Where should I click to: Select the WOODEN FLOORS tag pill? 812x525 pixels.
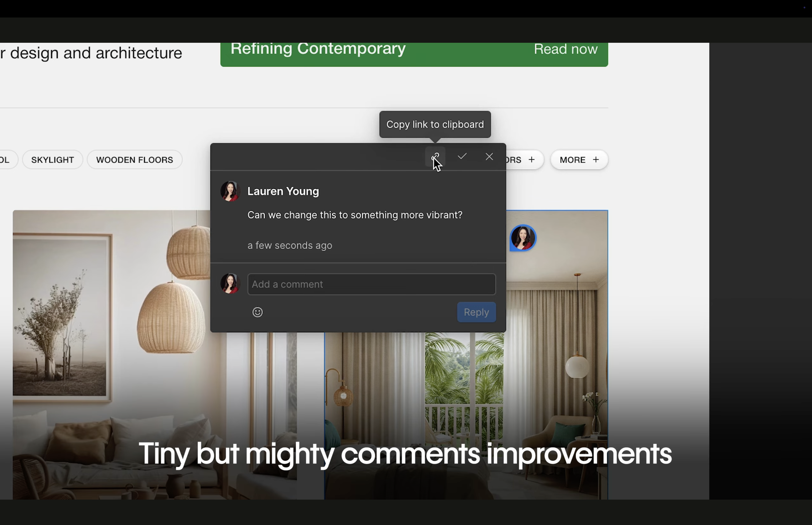pyautogui.click(x=135, y=160)
